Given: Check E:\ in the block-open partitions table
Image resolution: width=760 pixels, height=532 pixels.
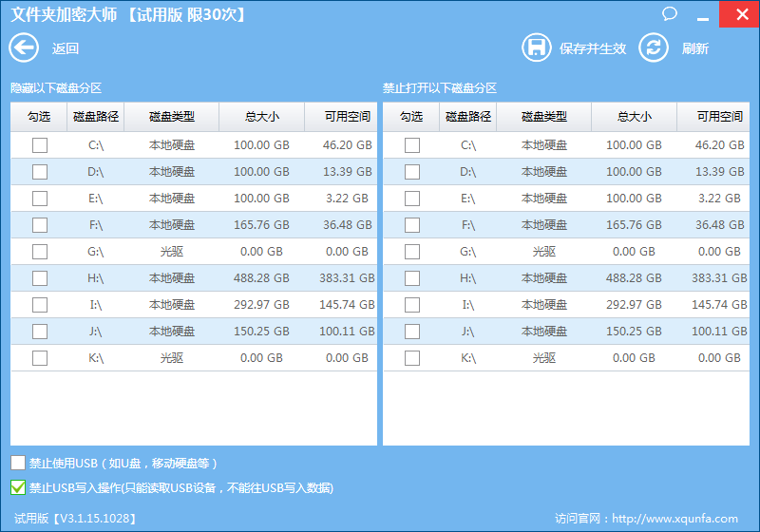Looking at the screenshot, I should click(412, 199).
